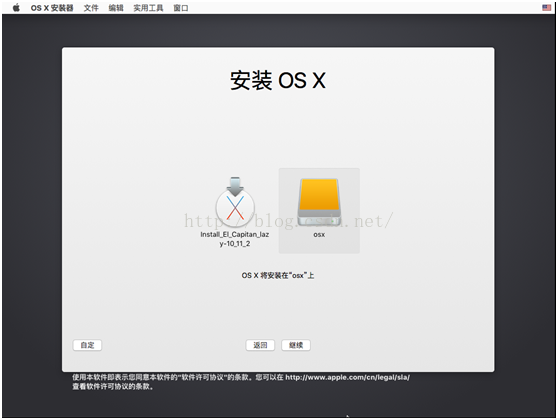Click the 安装 OS X heading
This screenshot has height=420, width=558.
(278, 80)
